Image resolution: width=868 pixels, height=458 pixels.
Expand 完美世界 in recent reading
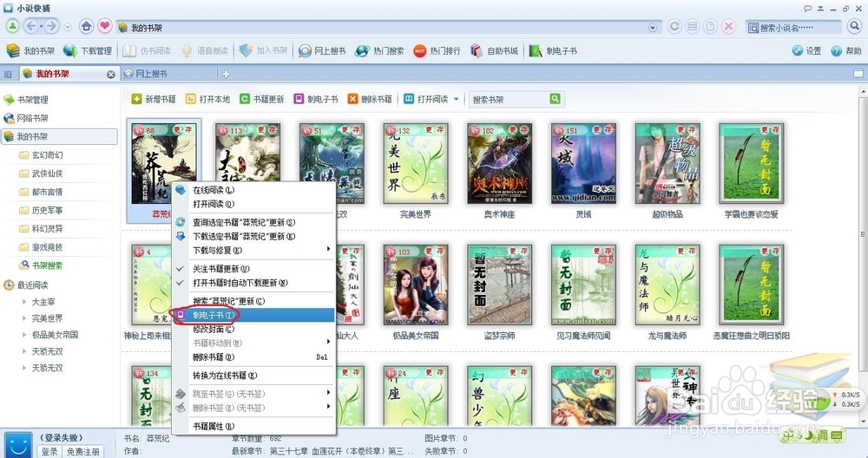(x=24, y=318)
